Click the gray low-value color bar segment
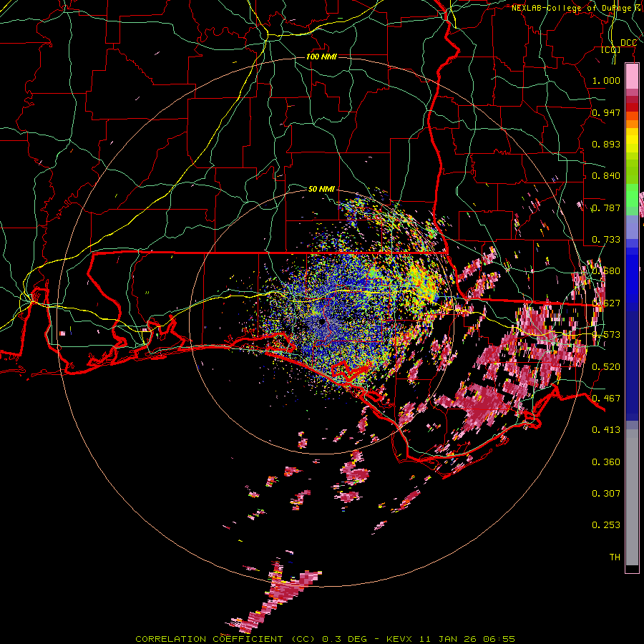This screenshot has height=644, width=644. 632,497
